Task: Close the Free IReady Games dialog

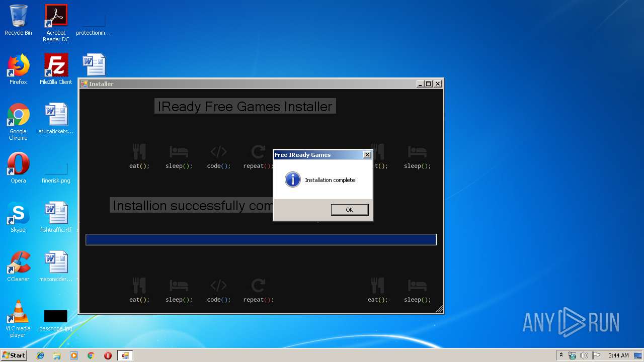Action: [x=367, y=155]
